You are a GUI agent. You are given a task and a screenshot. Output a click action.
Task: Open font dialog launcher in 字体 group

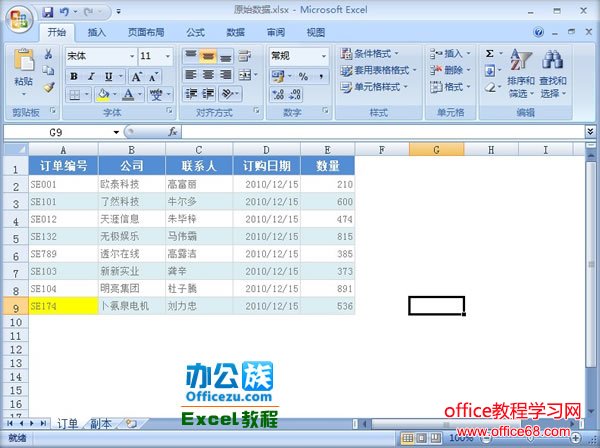[169, 111]
